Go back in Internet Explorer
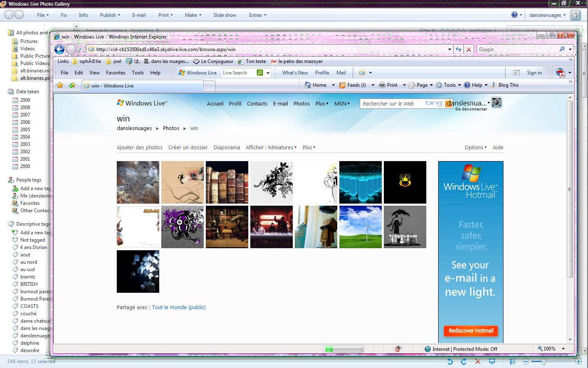Screen dimensions: 588x368 60,49
